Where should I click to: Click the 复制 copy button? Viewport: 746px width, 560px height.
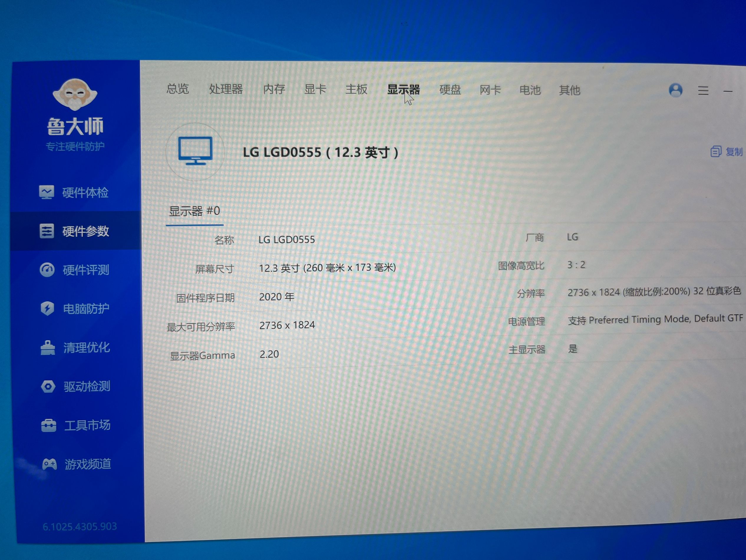click(727, 152)
